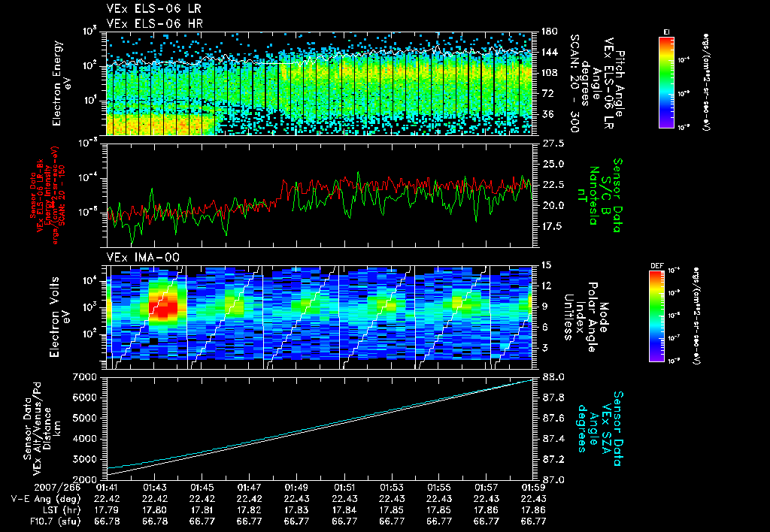Select the "VEx ELS-06 HR" panel title

pyautogui.click(x=155, y=23)
